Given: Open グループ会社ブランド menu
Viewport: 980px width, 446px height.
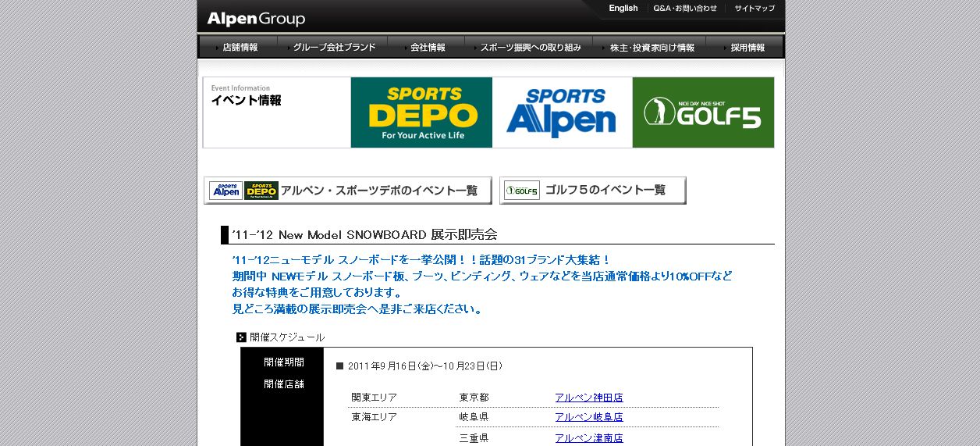Looking at the screenshot, I should coord(334,48).
